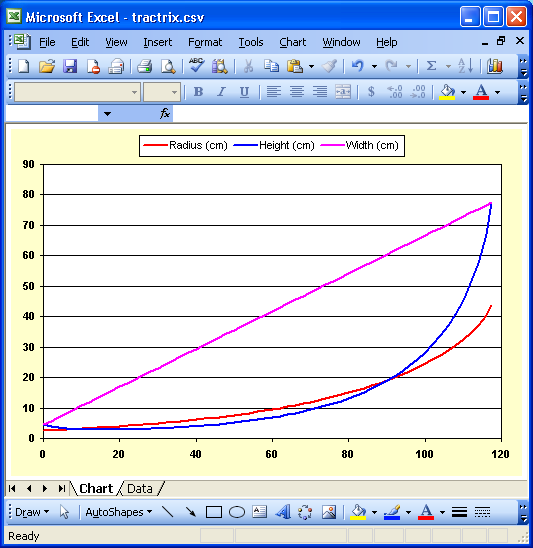Open a file with the Open folder icon
The image size is (533, 548).
pos(47,66)
